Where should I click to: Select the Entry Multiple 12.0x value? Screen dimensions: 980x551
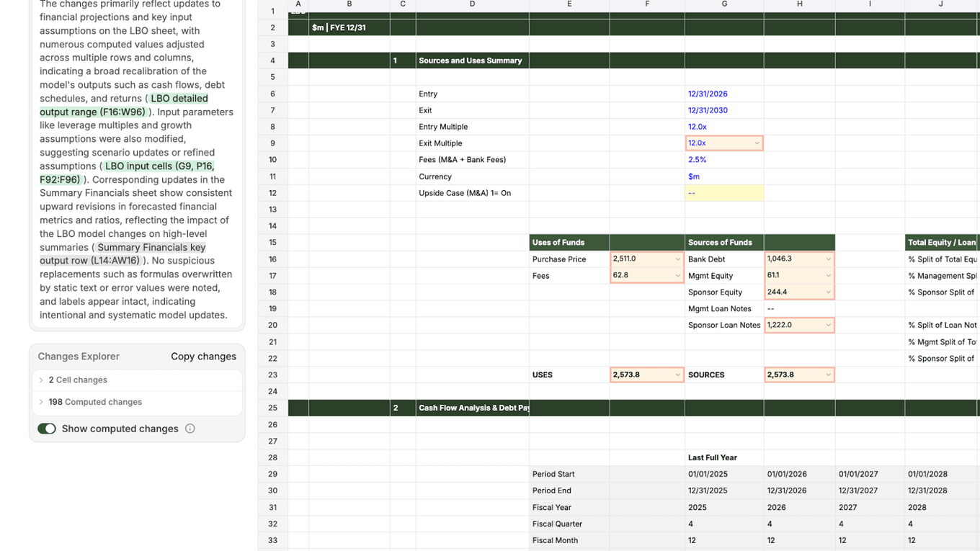pyautogui.click(x=724, y=127)
